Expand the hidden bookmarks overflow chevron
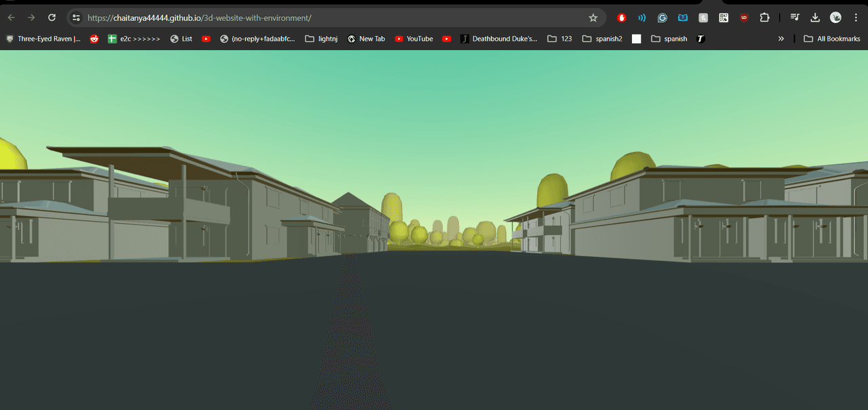Viewport: 868px width, 410px height. coord(781,39)
